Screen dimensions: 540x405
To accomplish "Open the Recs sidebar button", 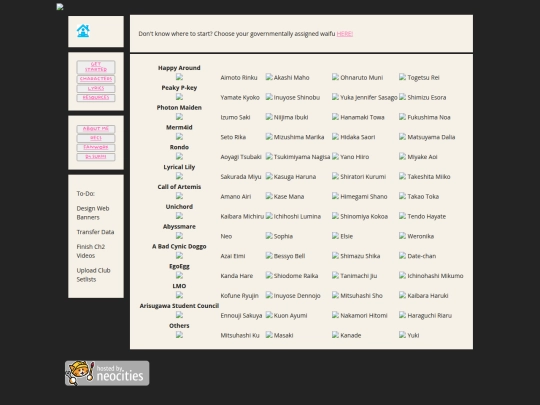I will (x=96, y=138).
